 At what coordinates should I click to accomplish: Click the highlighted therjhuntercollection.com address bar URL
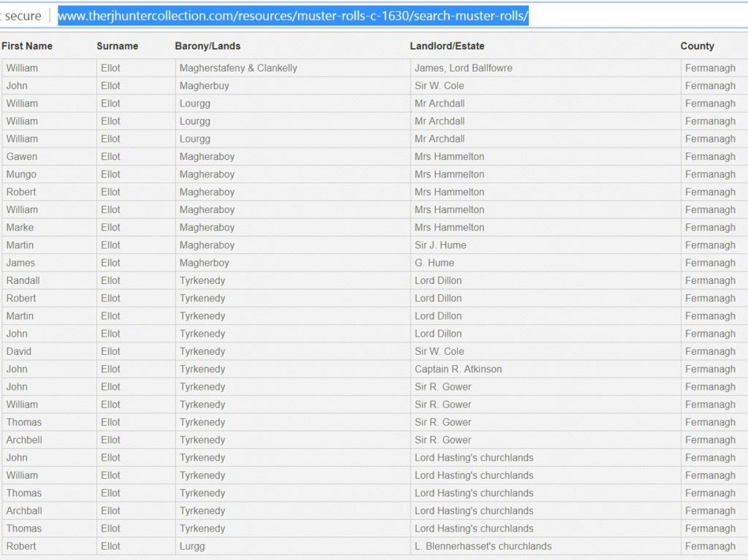293,16
